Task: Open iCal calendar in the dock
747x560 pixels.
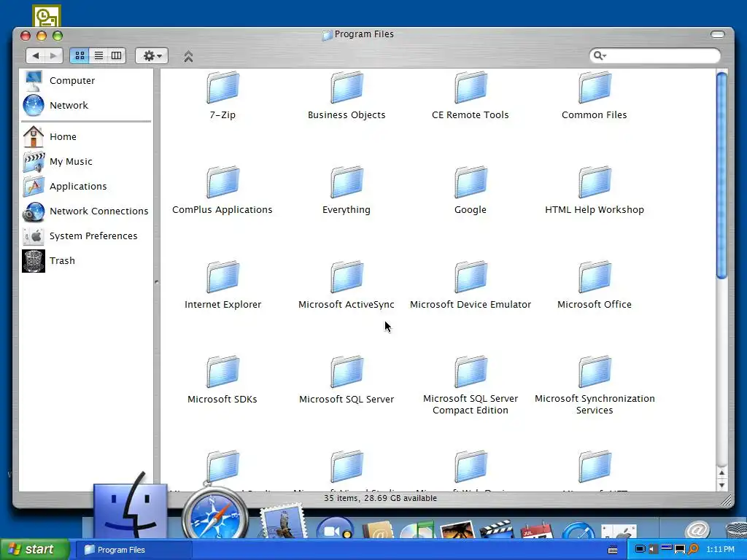Action: point(537,531)
